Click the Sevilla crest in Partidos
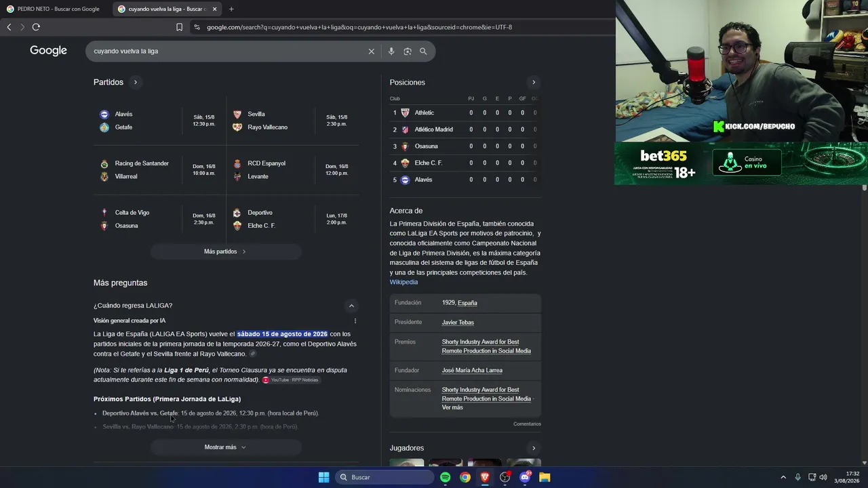Screen dimensions: 868x488 coord(237,115)
